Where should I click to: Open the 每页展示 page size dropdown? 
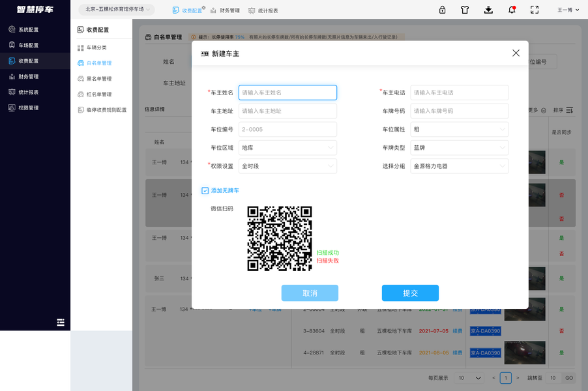469,378
